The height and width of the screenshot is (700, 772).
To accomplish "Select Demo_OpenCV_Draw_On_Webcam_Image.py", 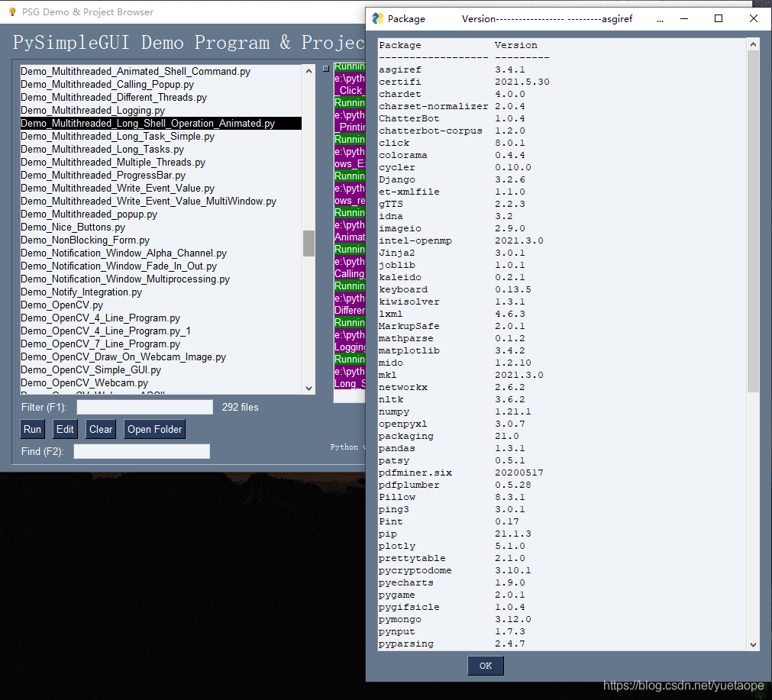I will pyautogui.click(x=160, y=357).
